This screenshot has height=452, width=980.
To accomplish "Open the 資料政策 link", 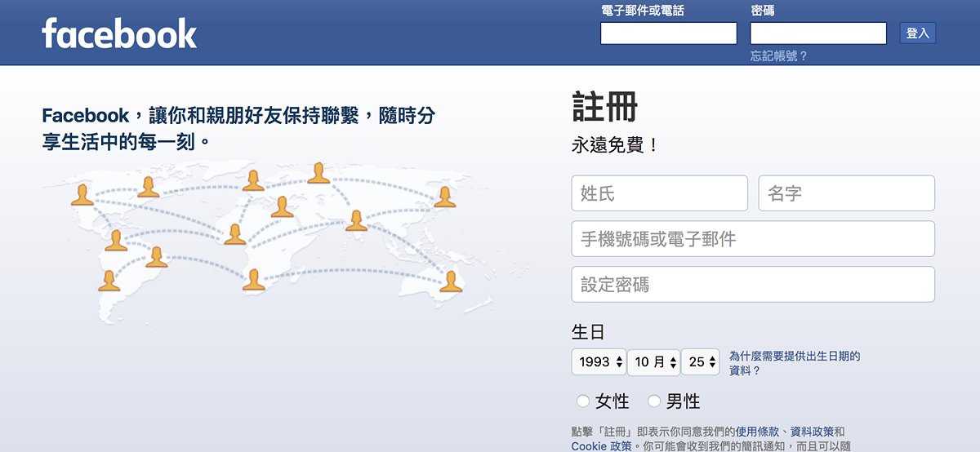I will pyautogui.click(x=813, y=432).
